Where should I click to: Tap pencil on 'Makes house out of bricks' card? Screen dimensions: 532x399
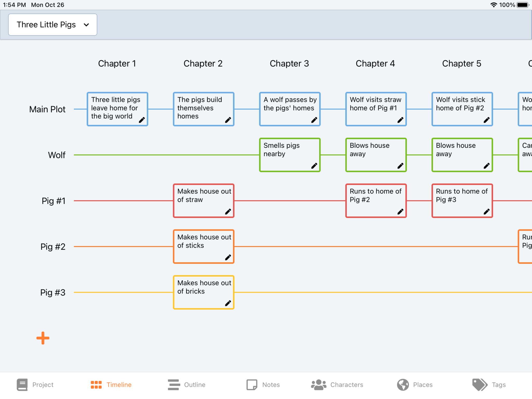point(228,303)
